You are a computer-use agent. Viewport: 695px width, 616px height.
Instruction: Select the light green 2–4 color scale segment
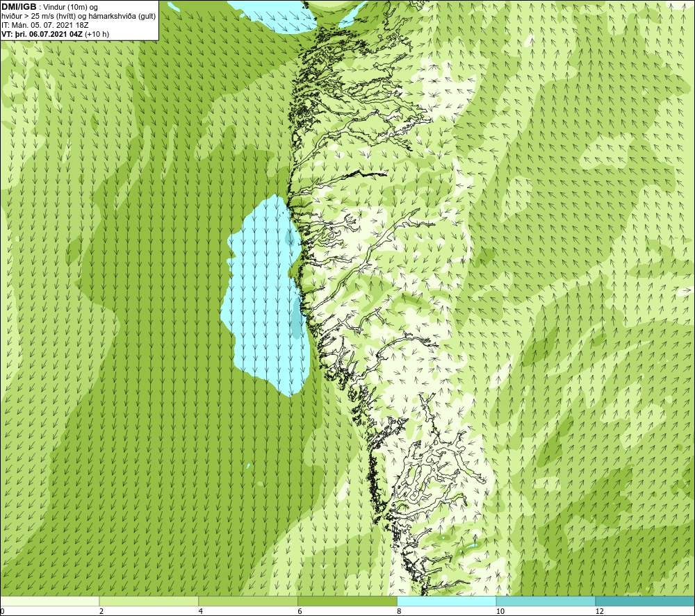tap(149, 601)
